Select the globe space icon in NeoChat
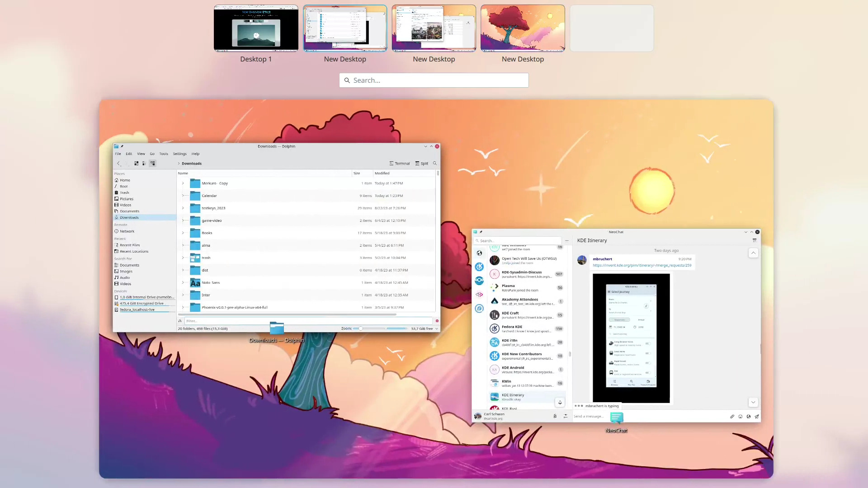 pyautogui.click(x=479, y=253)
